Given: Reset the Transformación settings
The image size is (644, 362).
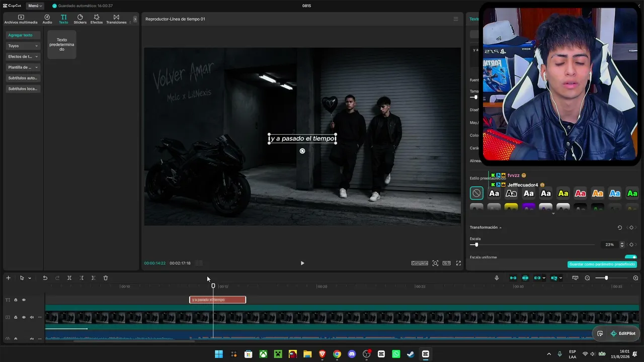Looking at the screenshot, I should pyautogui.click(x=620, y=228).
